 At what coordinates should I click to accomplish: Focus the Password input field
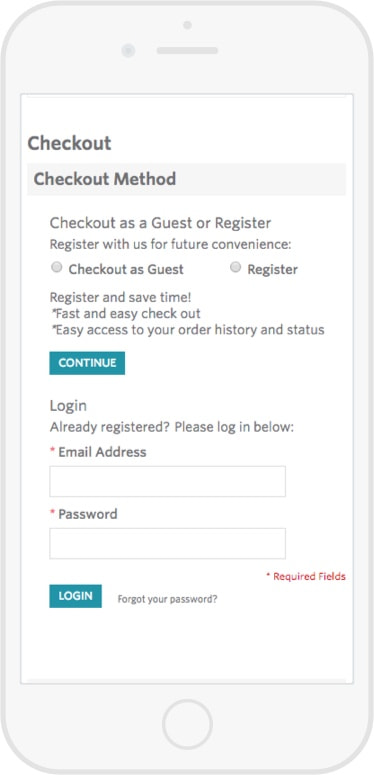point(167,543)
